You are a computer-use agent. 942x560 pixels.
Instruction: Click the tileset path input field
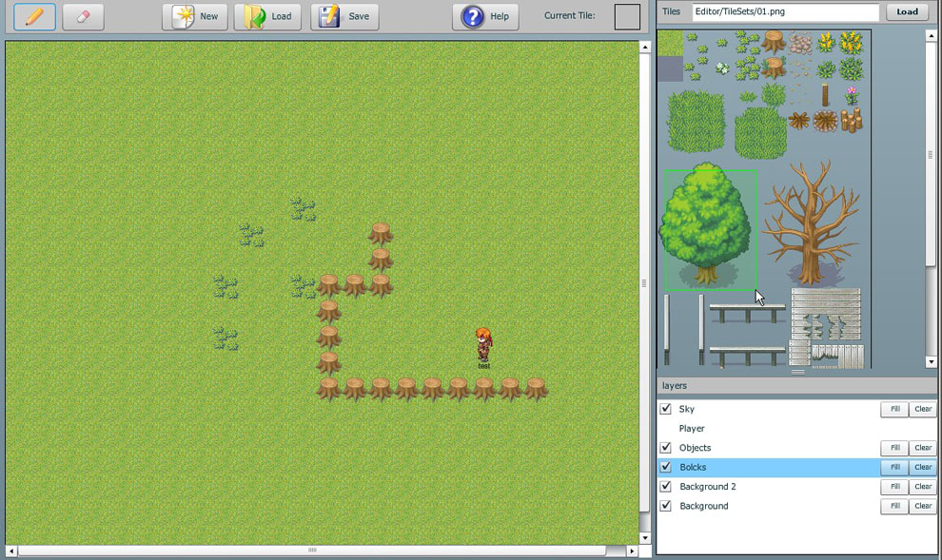coord(785,12)
